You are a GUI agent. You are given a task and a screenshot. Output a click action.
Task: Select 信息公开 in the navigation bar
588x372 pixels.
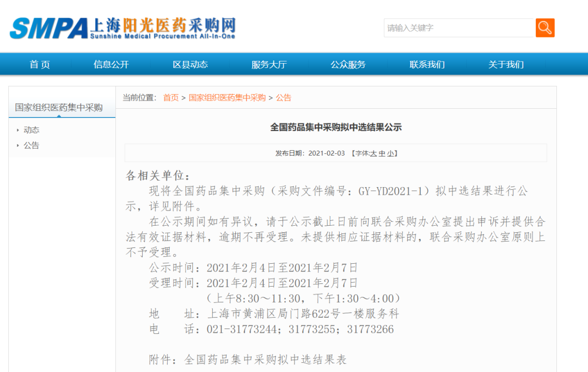click(111, 64)
